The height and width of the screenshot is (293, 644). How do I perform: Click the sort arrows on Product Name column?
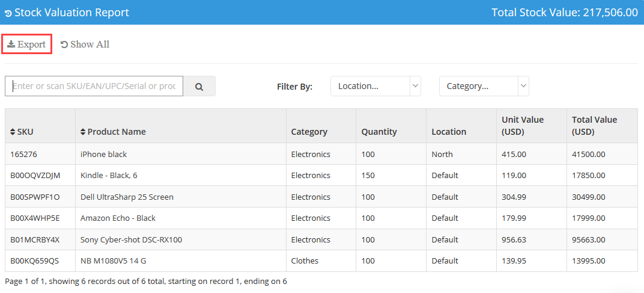click(83, 132)
